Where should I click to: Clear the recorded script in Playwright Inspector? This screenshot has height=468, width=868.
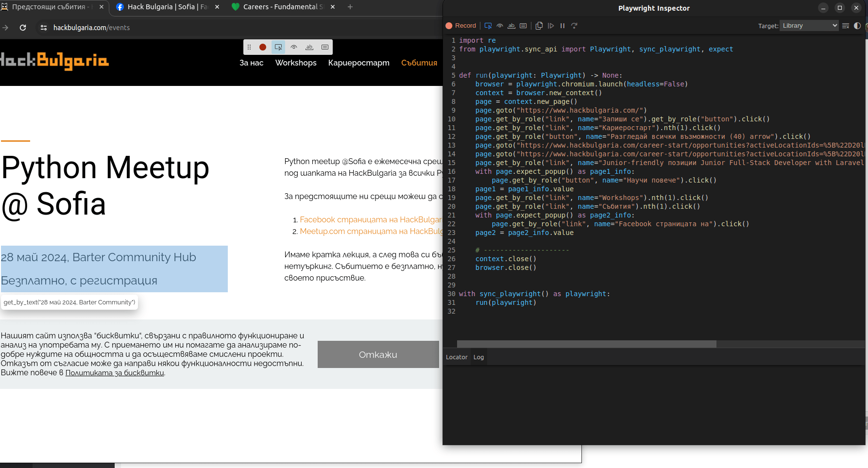846,26
